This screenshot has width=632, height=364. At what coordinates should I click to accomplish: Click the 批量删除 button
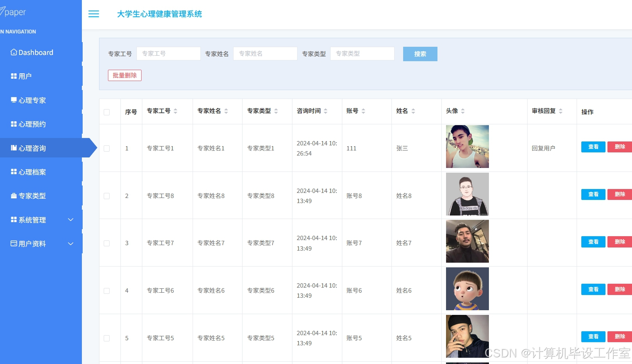(124, 75)
